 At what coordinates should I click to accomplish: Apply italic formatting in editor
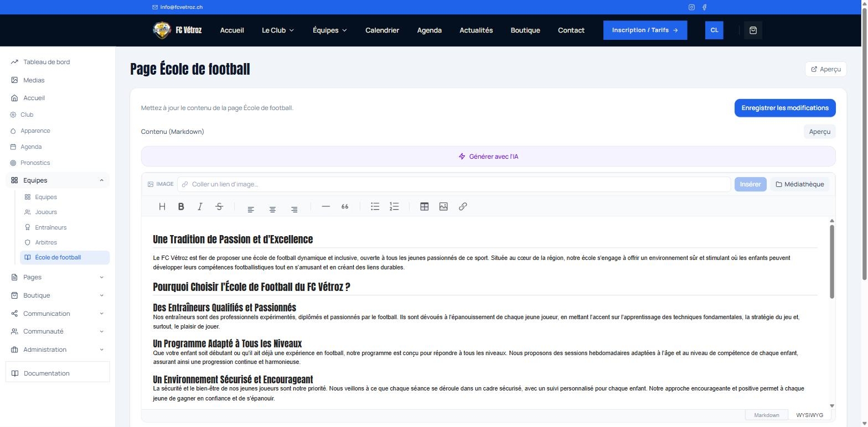click(200, 206)
